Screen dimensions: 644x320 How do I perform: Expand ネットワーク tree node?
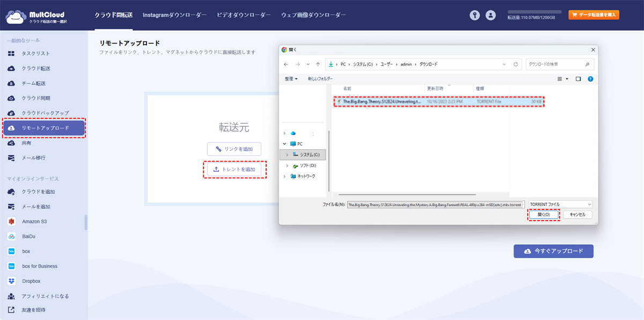coord(284,176)
